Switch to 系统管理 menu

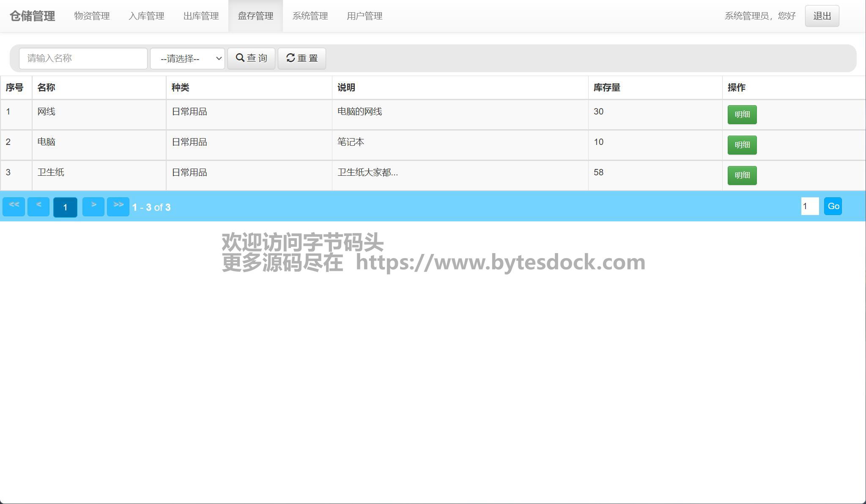tap(310, 16)
